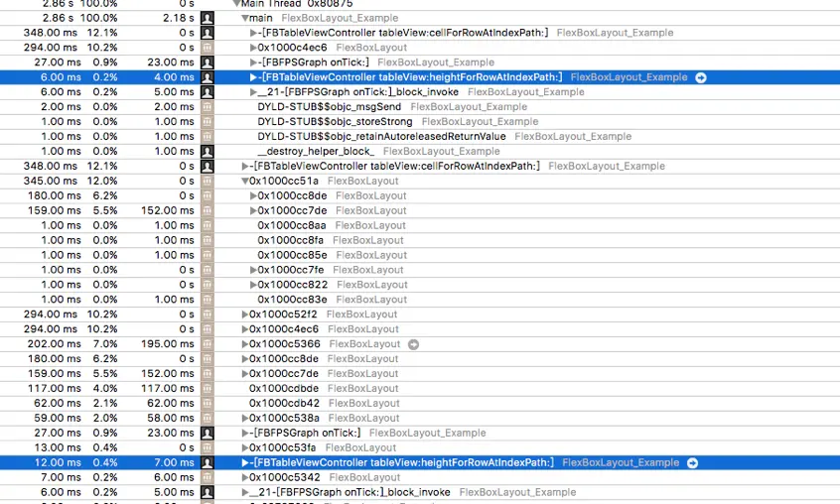Expand the 0x1000cc7fe node
840x504 pixels.
tap(253, 270)
